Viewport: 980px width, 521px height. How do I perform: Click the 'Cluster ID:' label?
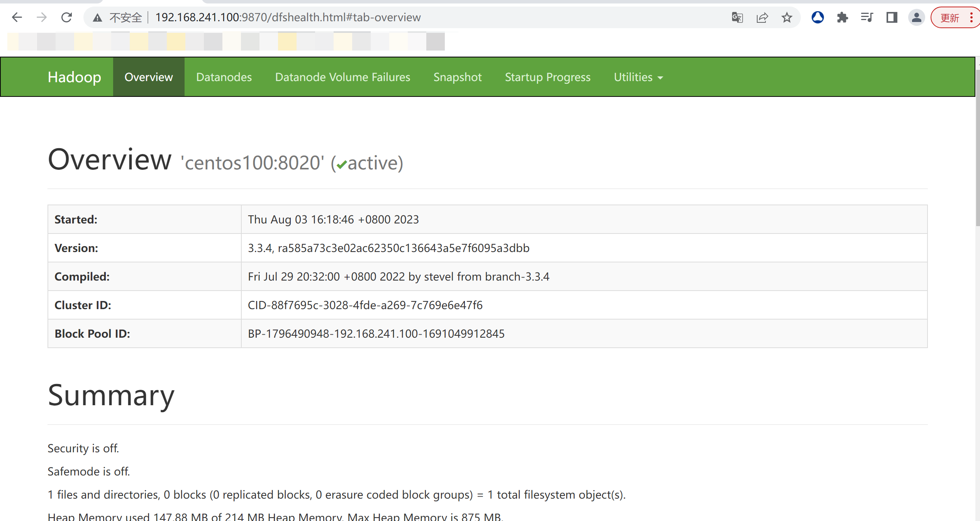coord(83,305)
